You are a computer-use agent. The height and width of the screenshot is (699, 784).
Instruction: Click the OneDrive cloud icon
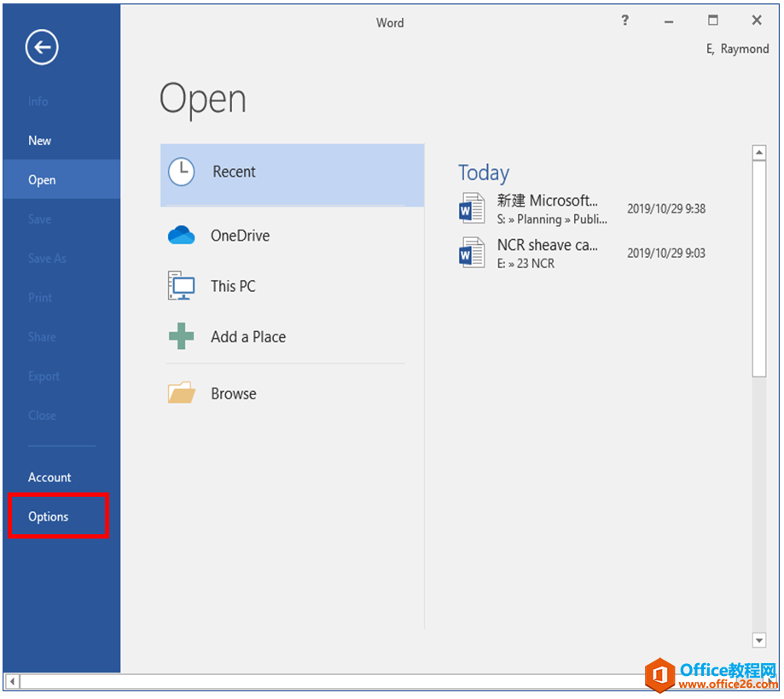coord(181,236)
